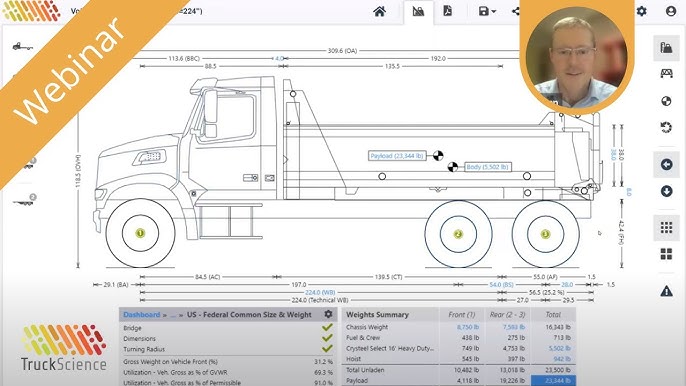
Task: Select the Body (5,502 lb) label
Action: pyautogui.click(x=487, y=167)
